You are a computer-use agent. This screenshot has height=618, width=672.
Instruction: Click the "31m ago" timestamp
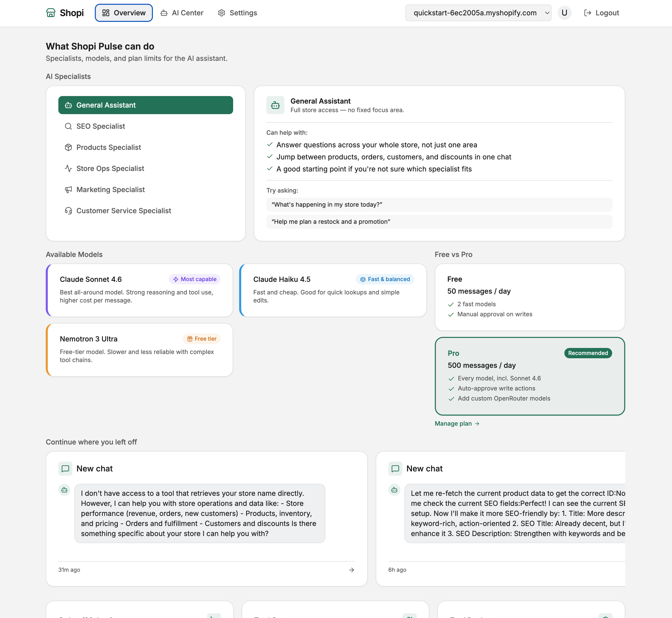coord(69,569)
